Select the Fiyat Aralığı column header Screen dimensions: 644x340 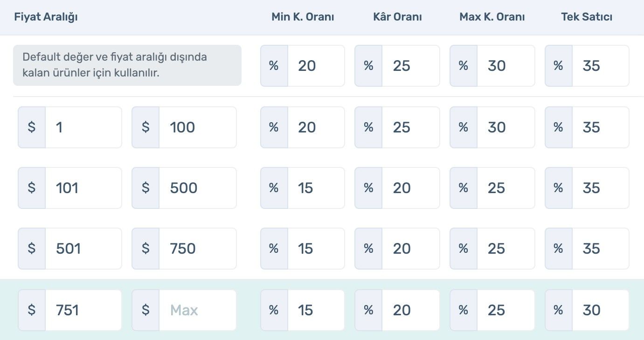[x=46, y=17]
